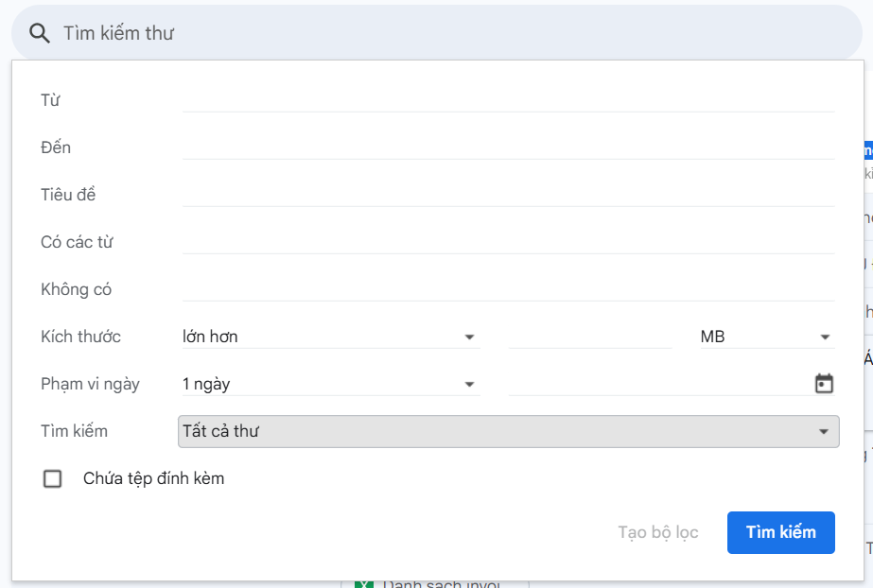Click the Tạo bộ lọc link
Screen dimensions: 873x588
click(658, 532)
